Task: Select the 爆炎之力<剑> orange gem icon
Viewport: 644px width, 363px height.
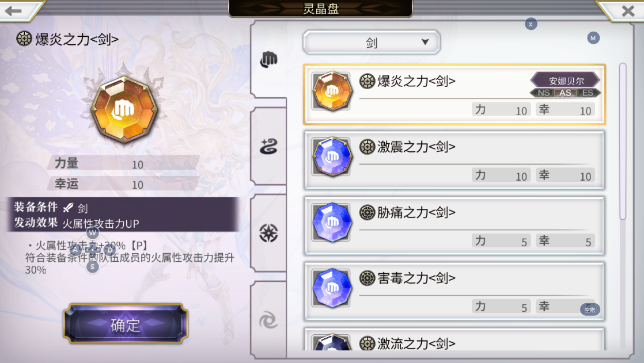Action: pos(331,91)
